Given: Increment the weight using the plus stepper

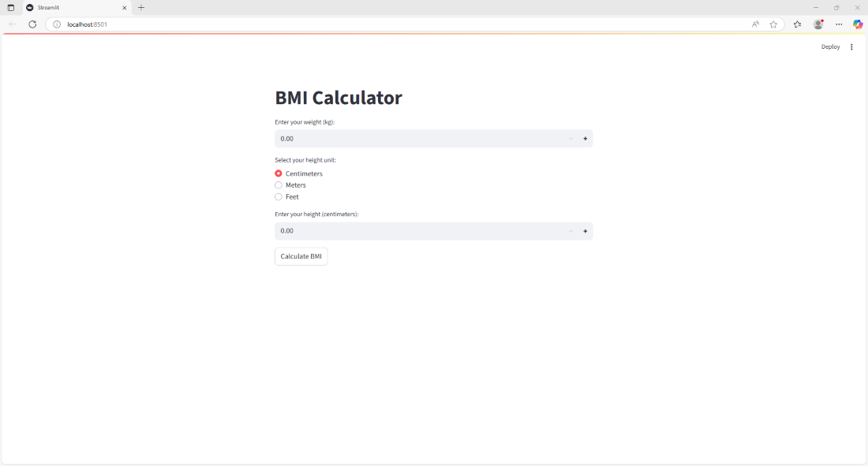Looking at the screenshot, I should click(x=585, y=138).
